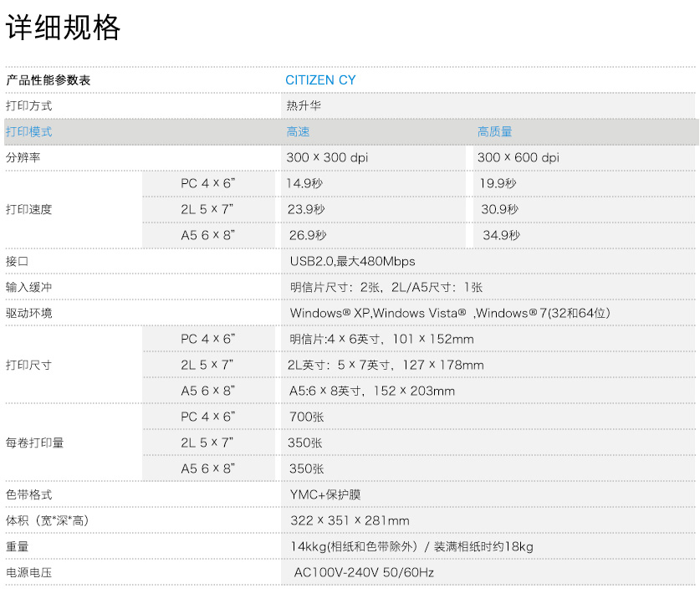
Task: Select the 高速 print mode header
Action: 298,131
